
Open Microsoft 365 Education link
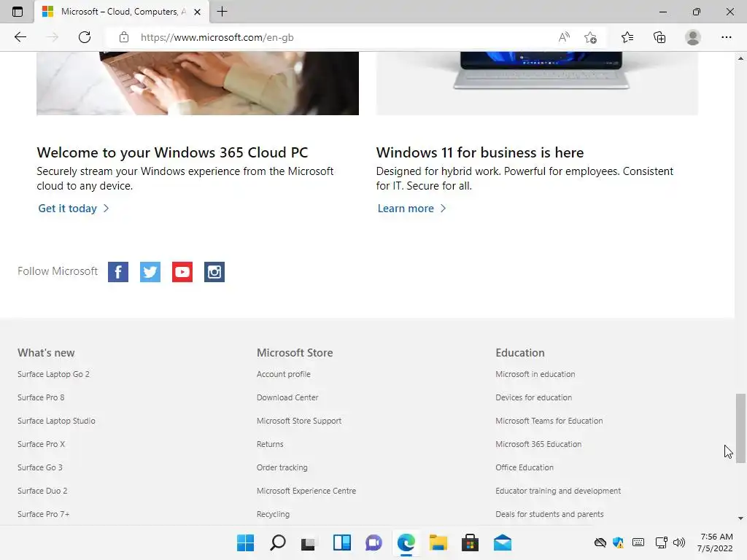point(538,444)
